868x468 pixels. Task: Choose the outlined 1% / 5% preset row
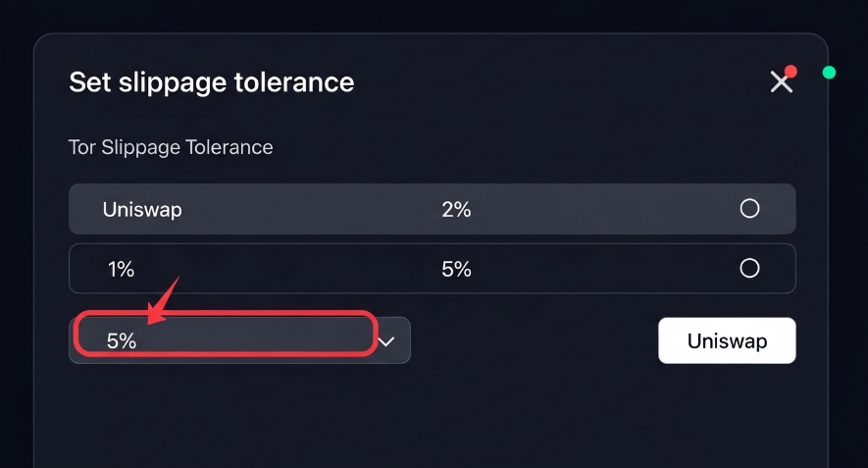coord(588,269)
